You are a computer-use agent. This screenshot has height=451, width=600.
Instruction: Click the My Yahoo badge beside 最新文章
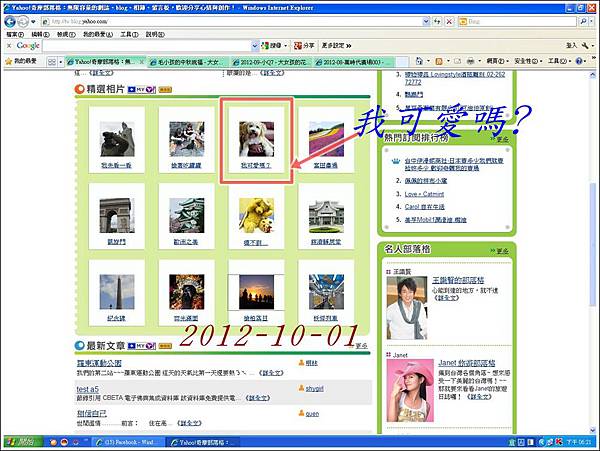tap(142, 346)
